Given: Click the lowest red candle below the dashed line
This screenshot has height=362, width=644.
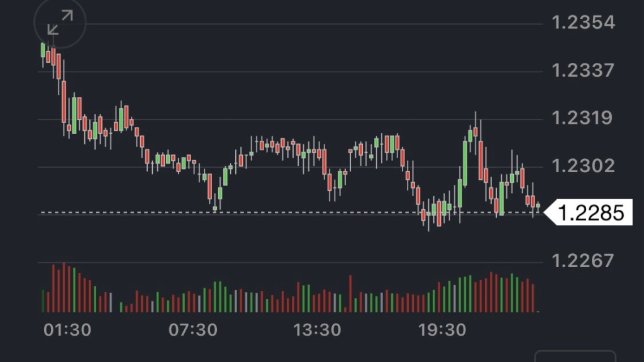Looking at the screenshot, I should pyautogui.click(x=439, y=214).
